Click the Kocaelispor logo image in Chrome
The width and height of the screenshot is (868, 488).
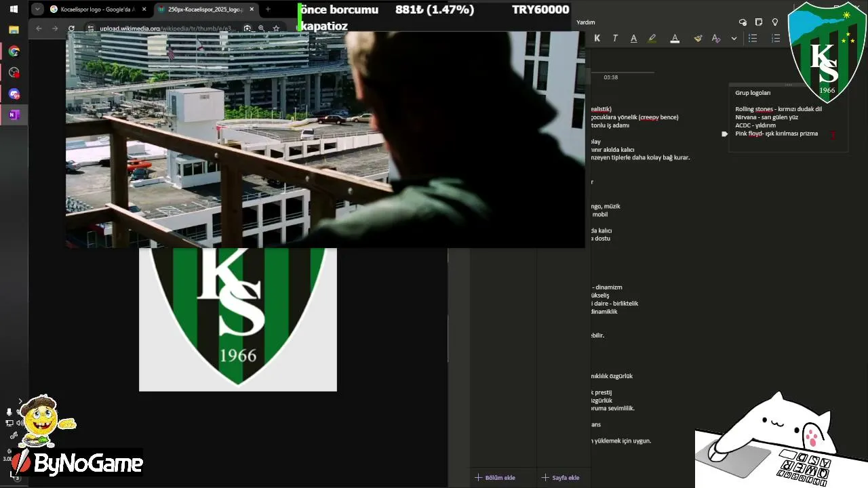click(x=238, y=319)
